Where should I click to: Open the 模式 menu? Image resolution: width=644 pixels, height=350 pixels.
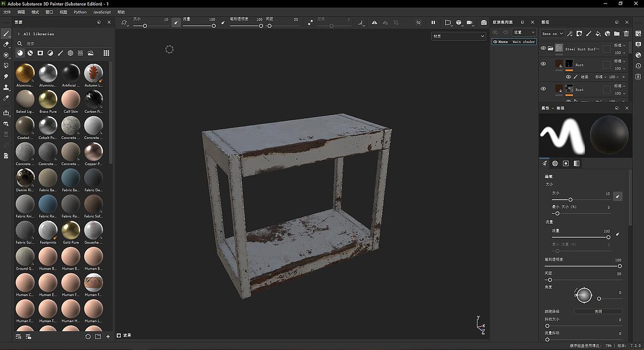point(35,12)
